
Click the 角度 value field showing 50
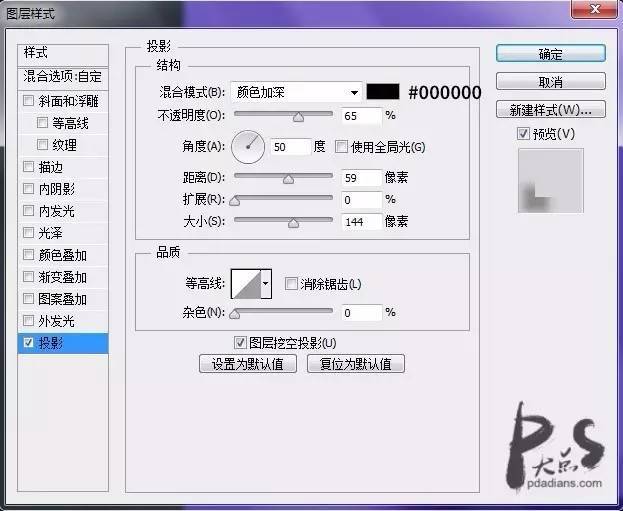[290, 147]
